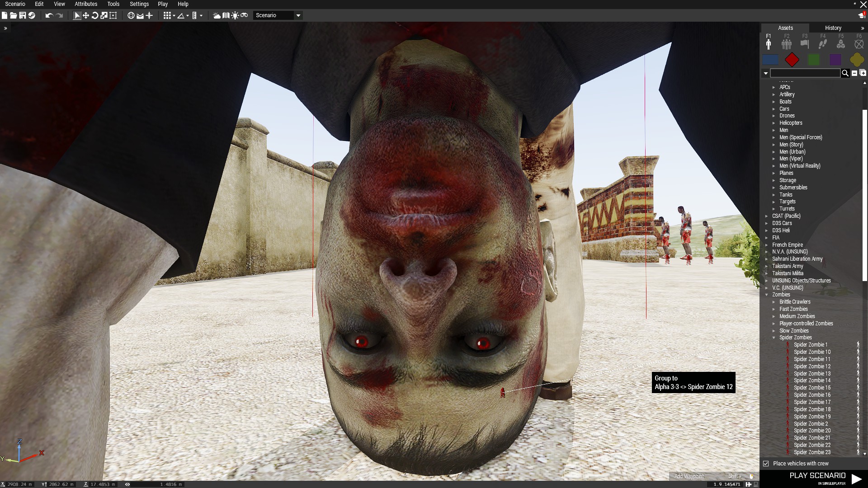Viewport: 868px width, 488px height.
Task: Select the Rotate widget tool
Action: 95,15
